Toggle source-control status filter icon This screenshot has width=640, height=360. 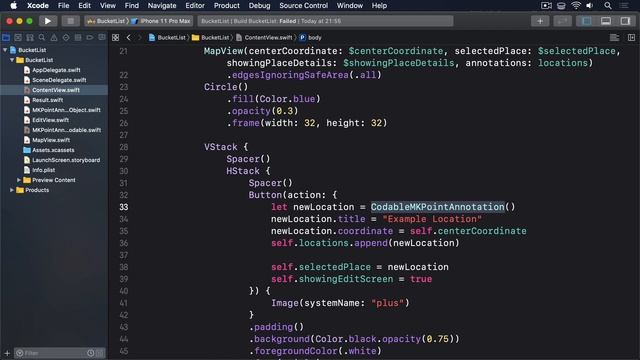100,353
